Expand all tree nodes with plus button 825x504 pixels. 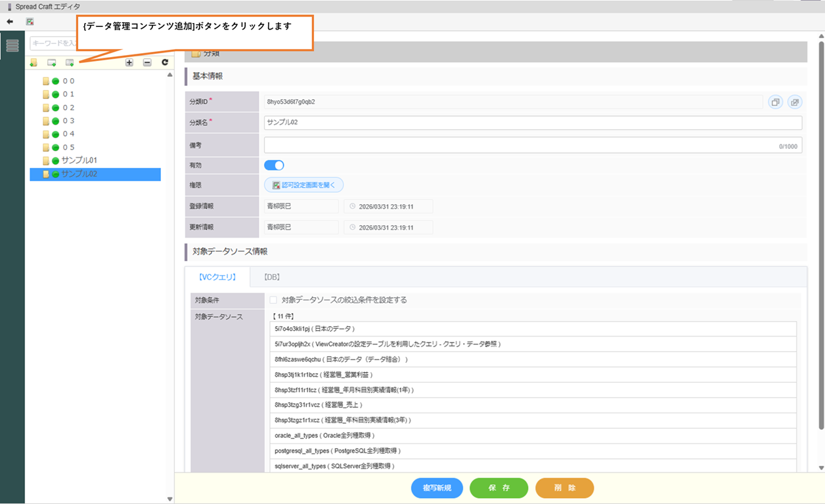129,63
